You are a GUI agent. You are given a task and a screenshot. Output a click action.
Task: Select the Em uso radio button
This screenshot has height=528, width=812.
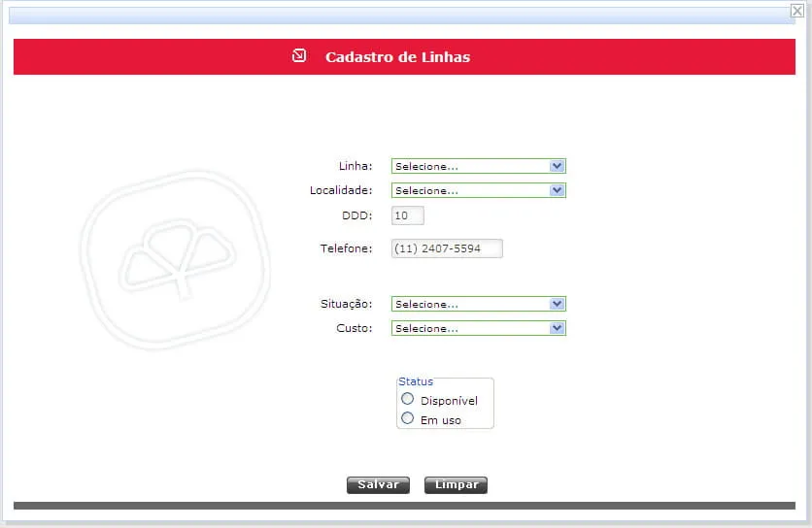pyautogui.click(x=408, y=418)
